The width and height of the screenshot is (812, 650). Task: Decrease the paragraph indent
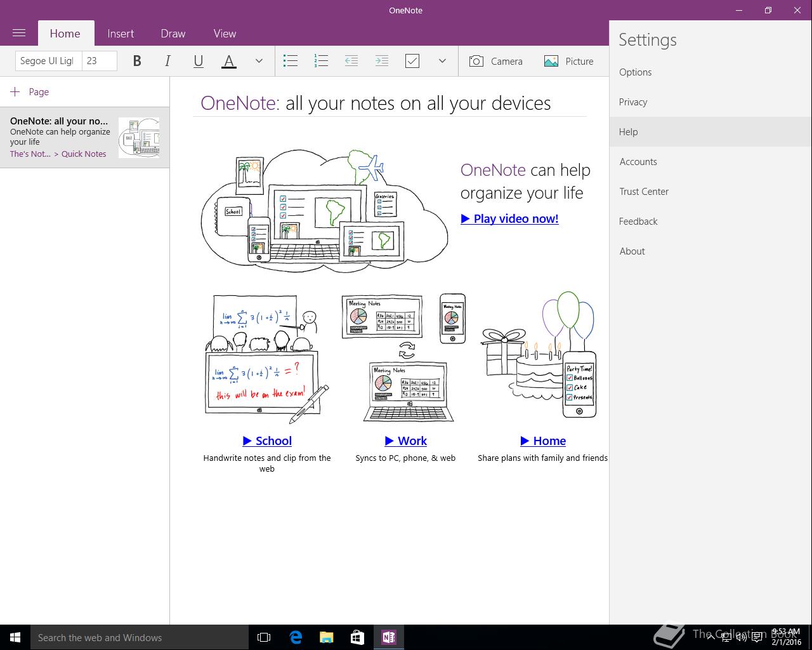pos(351,61)
